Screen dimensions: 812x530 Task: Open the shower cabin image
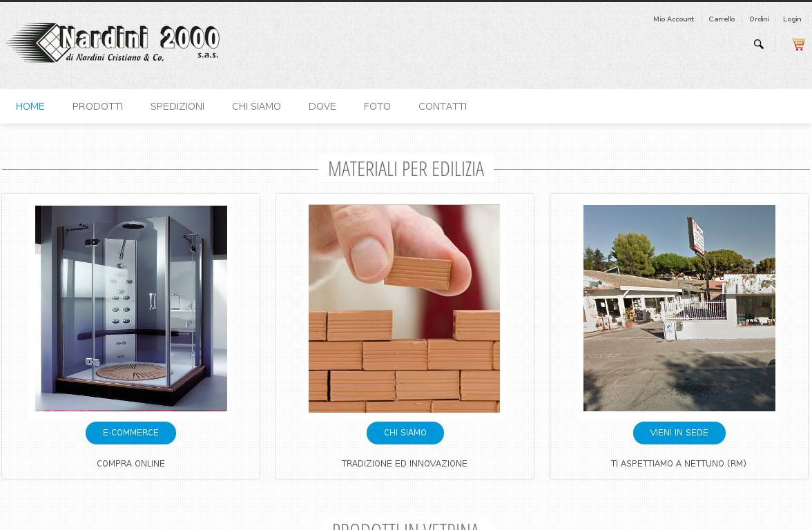point(131,308)
